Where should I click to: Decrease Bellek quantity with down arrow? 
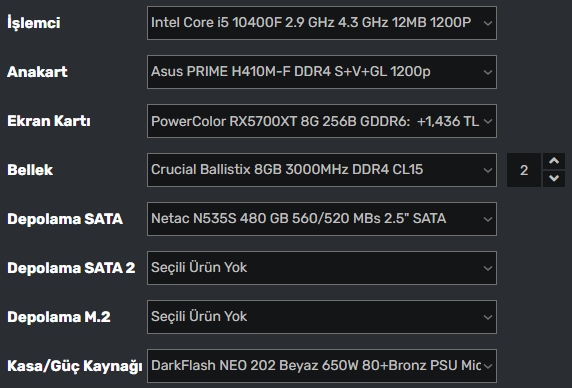tap(554, 178)
